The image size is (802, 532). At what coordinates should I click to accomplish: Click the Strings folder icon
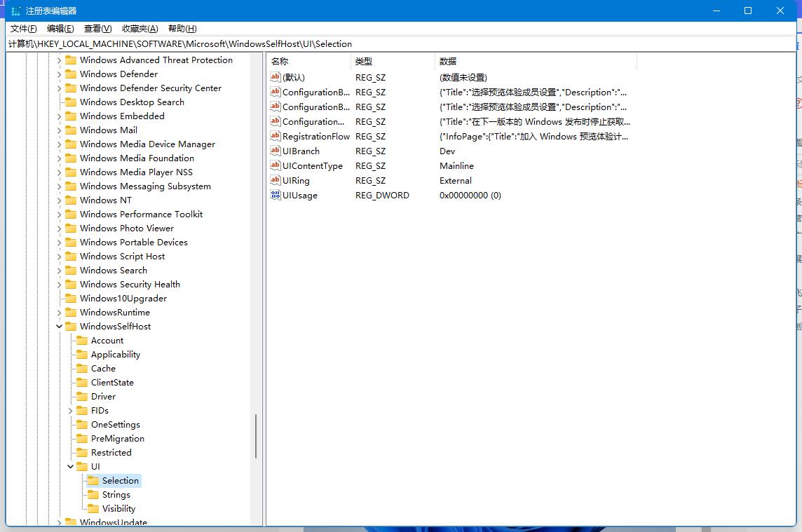(x=94, y=495)
